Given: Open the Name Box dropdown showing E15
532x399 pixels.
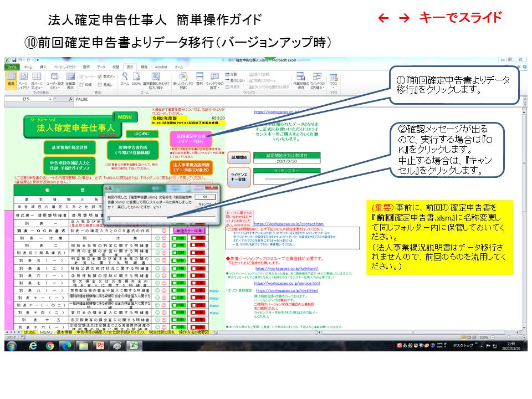Looking at the screenshot, I should [51, 99].
